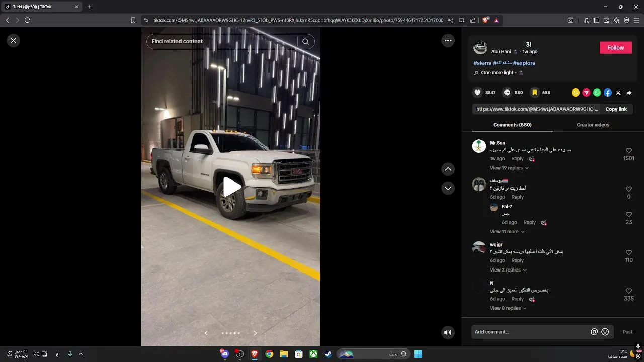Image resolution: width=644 pixels, height=362 pixels.
Task: Go to previous post with up arrow
Action: 448,169
